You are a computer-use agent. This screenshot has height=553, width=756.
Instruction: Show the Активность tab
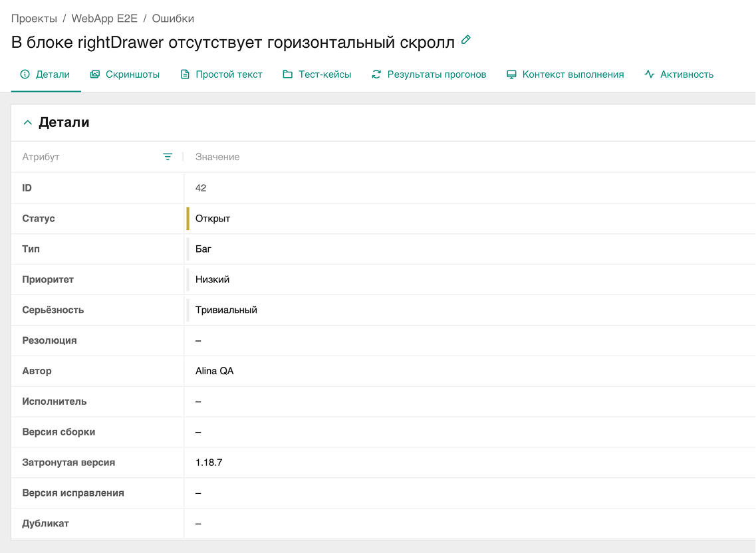click(x=680, y=74)
